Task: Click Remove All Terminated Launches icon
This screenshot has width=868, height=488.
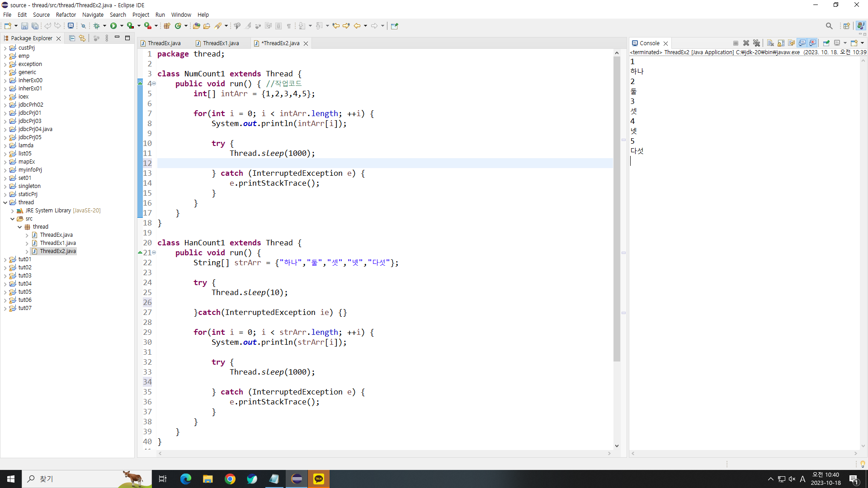Action: tap(756, 43)
